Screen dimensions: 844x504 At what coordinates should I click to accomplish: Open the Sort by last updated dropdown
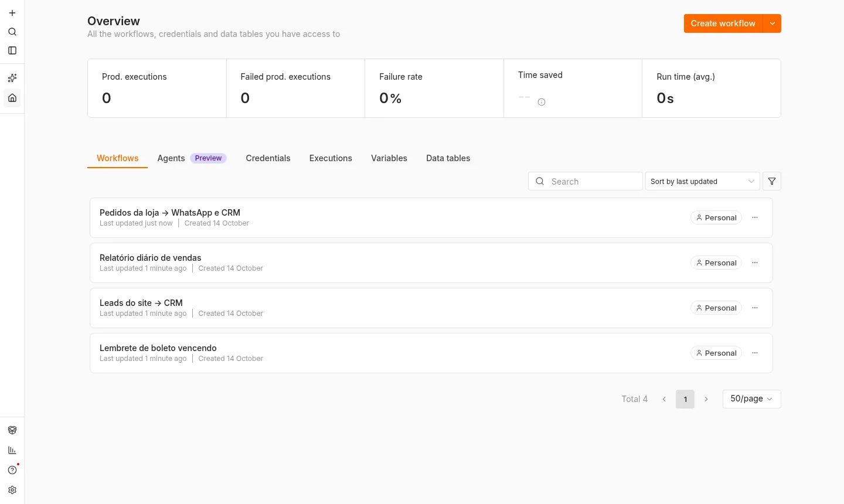click(702, 181)
